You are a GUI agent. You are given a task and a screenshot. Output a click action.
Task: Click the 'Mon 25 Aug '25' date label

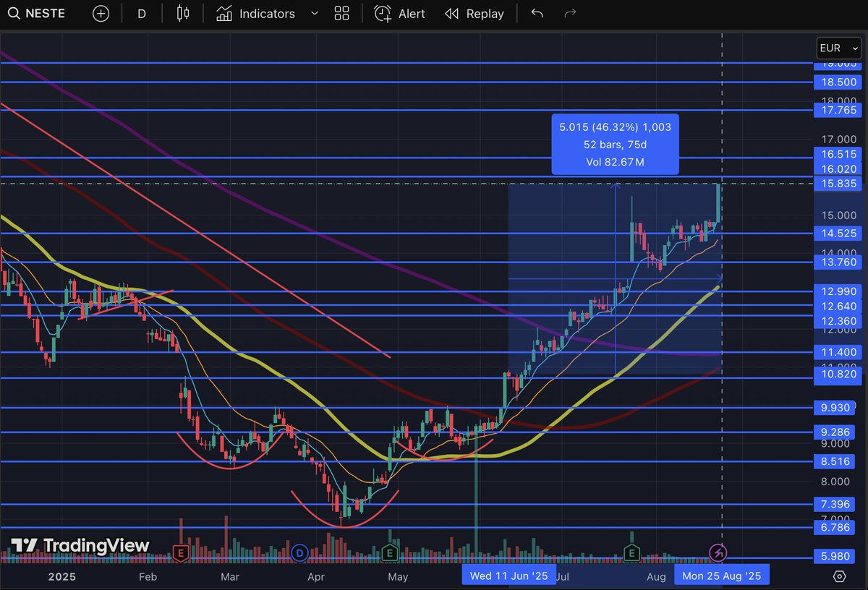tap(721, 575)
